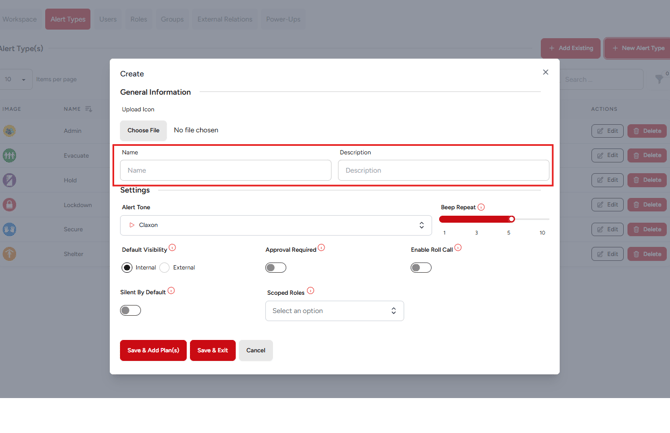Click the Default Visibility info icon
This screenshot has width=670, height=433.
[172, 248]
